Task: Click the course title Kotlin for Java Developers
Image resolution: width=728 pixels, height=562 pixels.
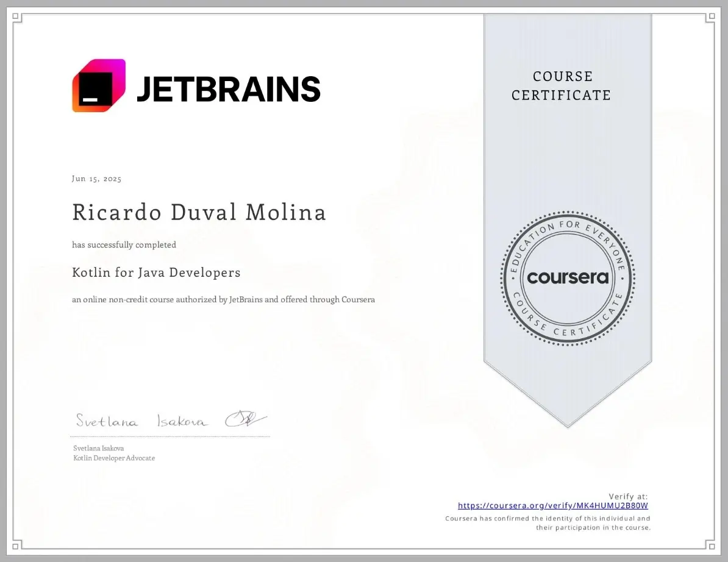Action: pos(157,272)
